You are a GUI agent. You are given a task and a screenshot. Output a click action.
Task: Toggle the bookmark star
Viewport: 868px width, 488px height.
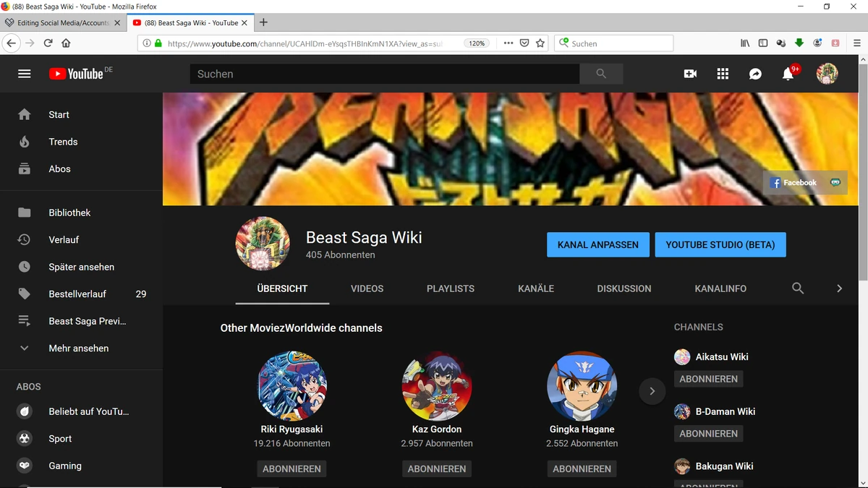tap(540, 43)
